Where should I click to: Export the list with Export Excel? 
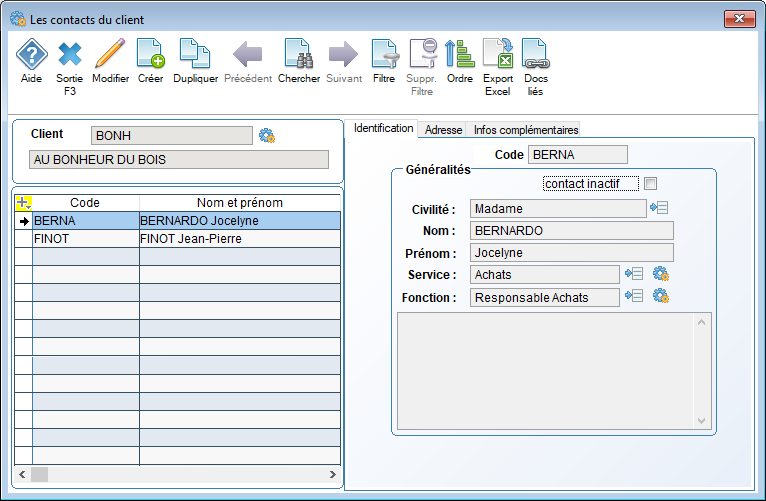pos(498,53)
